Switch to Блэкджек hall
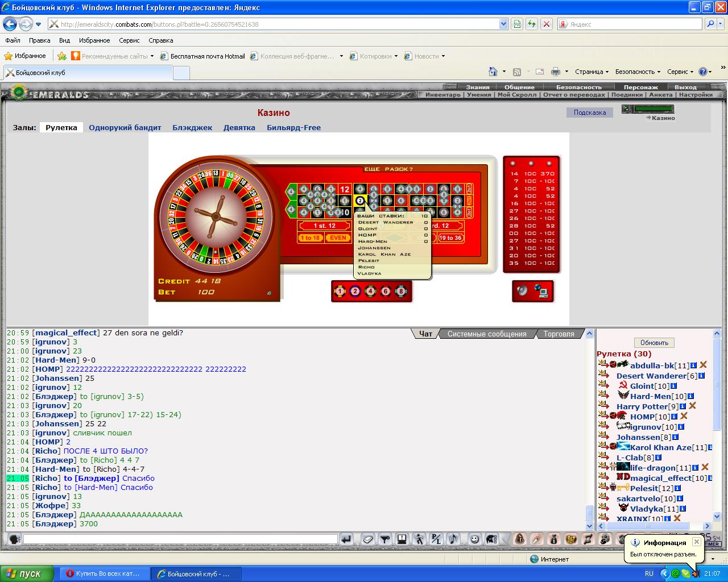 [192, 127]
